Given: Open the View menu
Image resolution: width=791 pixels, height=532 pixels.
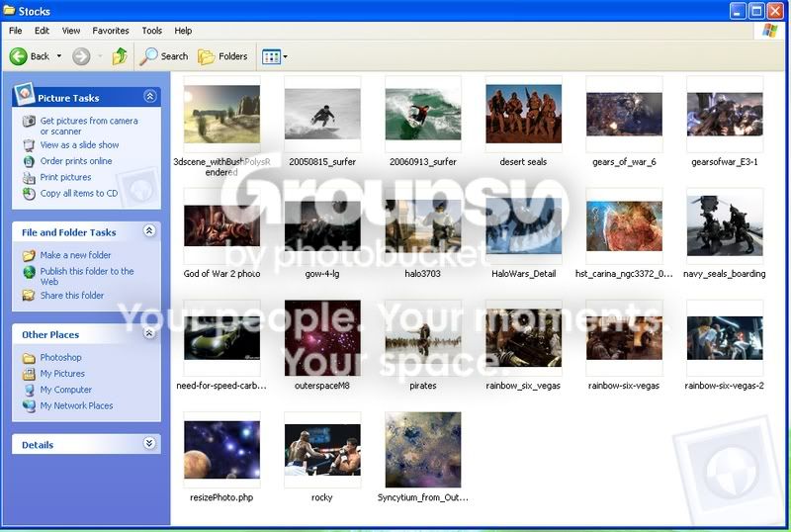Looking at the screenshot, I should 71,31.
